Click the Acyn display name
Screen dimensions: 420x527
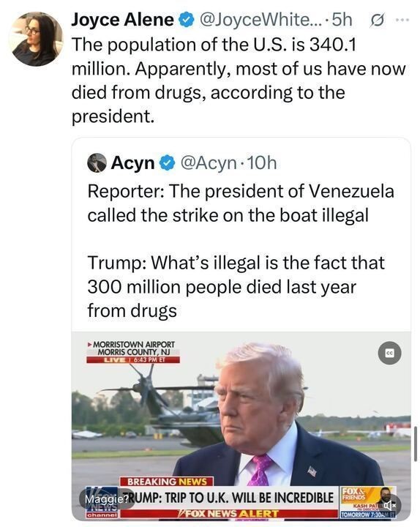click(132, 163)
